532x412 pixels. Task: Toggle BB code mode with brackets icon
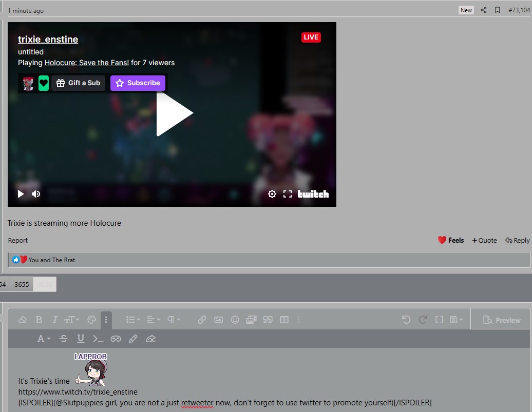(x=439, y=320)
